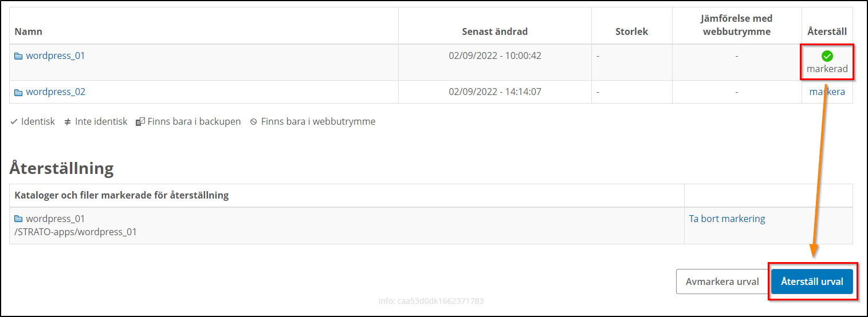The image size is (868, 317).
Task: Click folder icon in the Återställning list
Action: [18, 219]
